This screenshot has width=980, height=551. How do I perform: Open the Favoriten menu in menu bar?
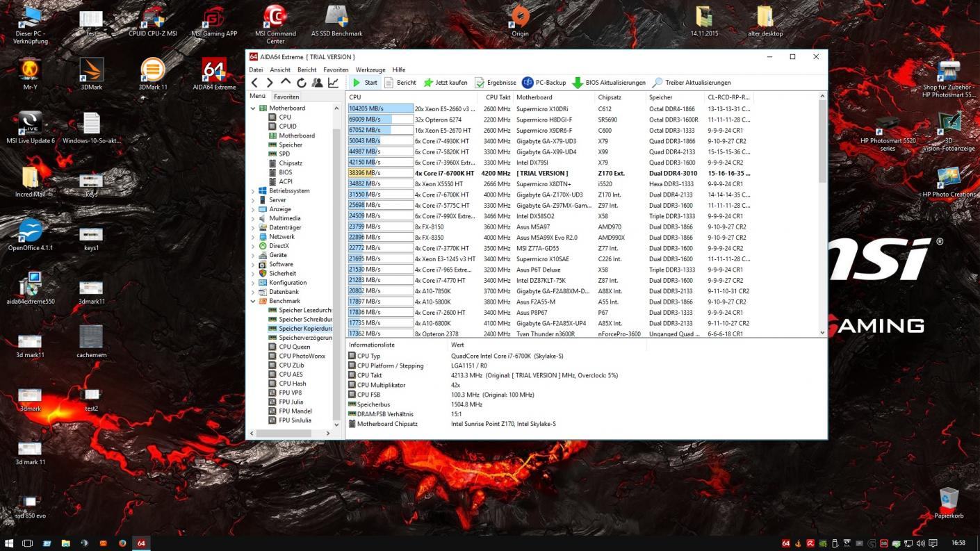(336, 70)
